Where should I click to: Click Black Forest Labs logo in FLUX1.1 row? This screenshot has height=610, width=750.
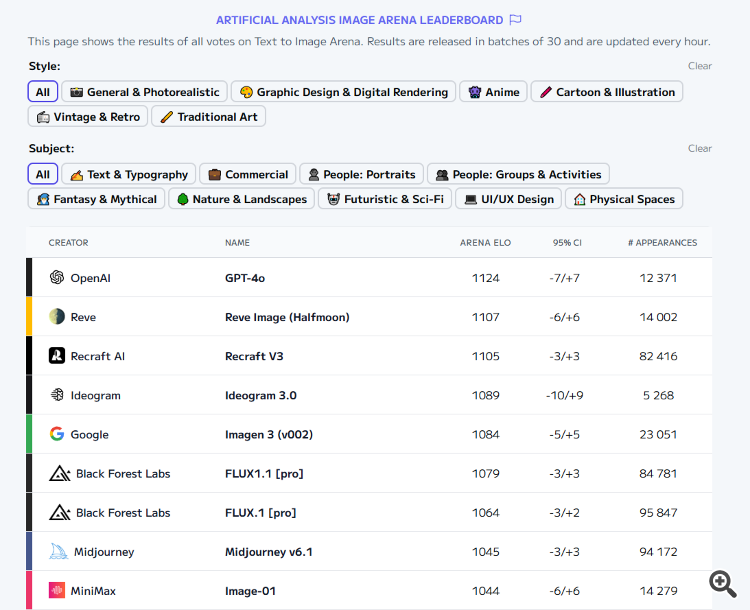[60, 473]
